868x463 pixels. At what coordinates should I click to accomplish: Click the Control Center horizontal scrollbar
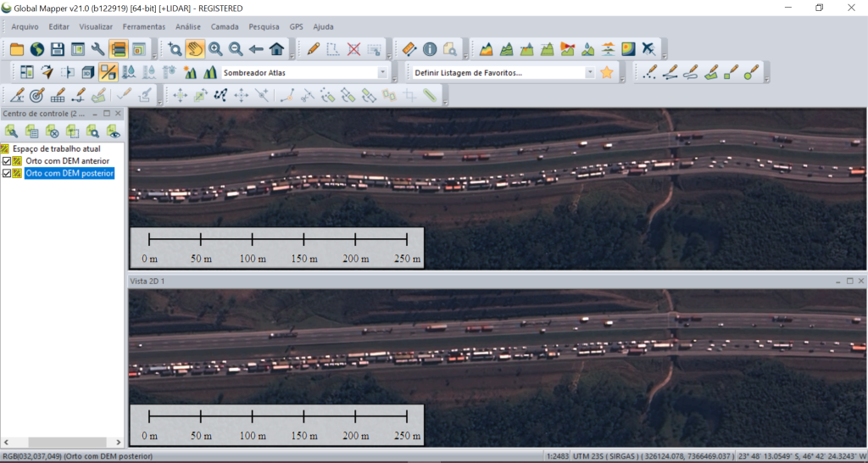51,442
